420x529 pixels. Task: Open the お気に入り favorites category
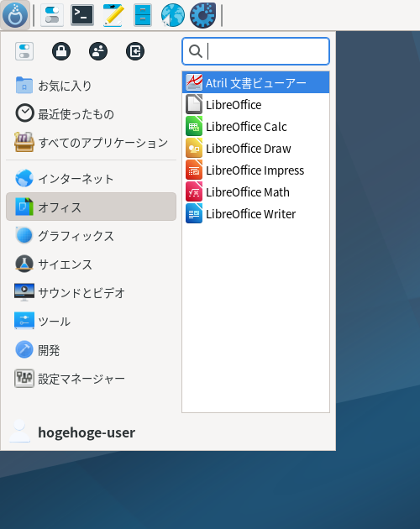click(x=92, y=86)
